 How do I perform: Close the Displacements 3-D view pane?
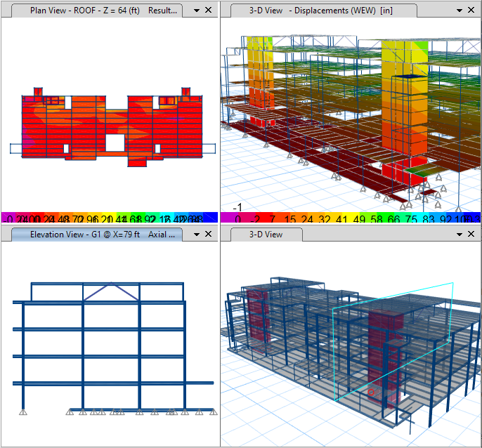click(x=472, y=11)
